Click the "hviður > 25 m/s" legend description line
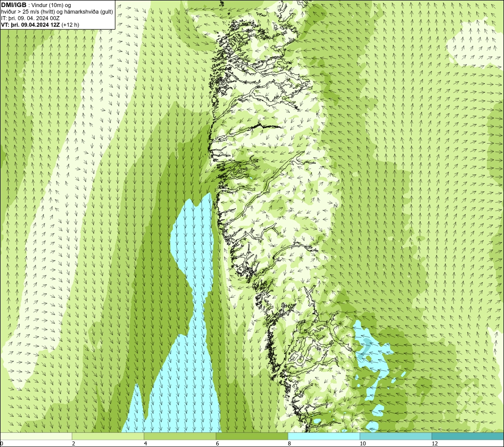Image resolution: width=504 pixels, height=447 pixels. pyautogui.click(x=57, y=12)
